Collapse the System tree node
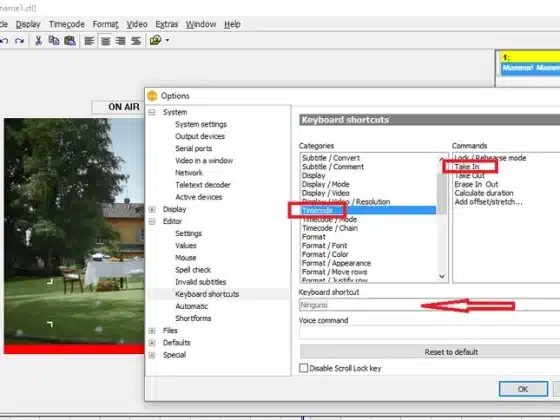 tap(152, 112)
